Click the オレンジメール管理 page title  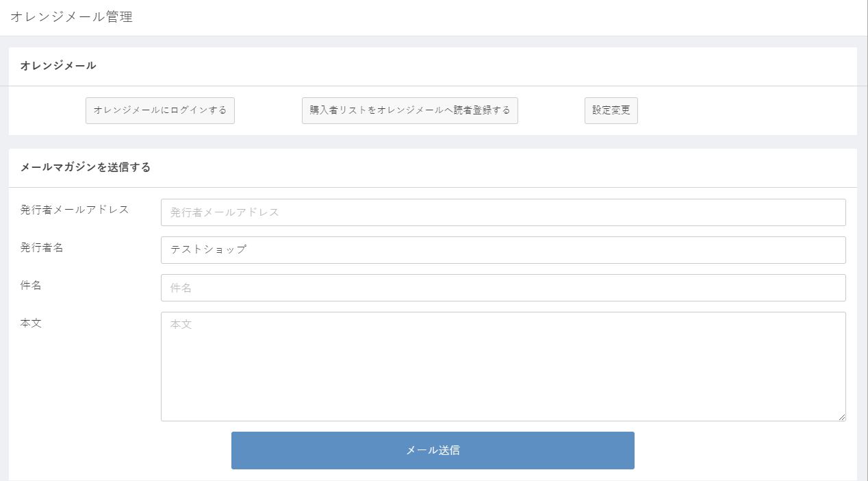pos(71,17)
